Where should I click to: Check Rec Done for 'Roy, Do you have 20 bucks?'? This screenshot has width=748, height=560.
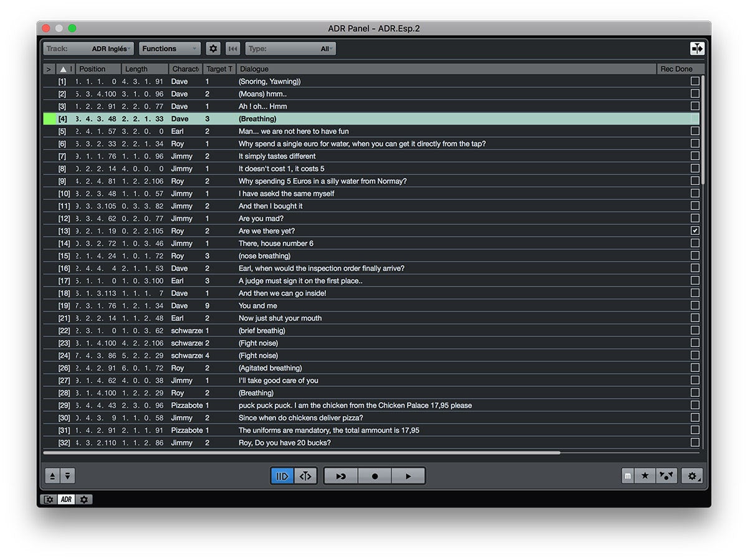(695, 443)
